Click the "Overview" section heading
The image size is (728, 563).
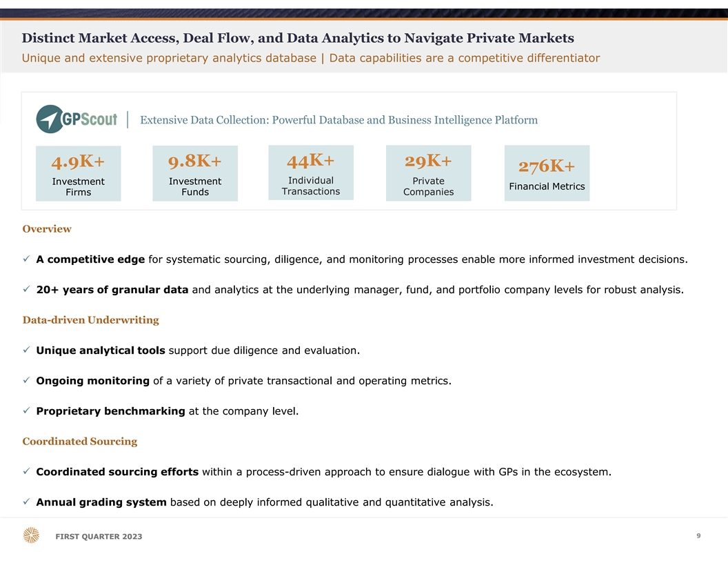click(47, 229)
